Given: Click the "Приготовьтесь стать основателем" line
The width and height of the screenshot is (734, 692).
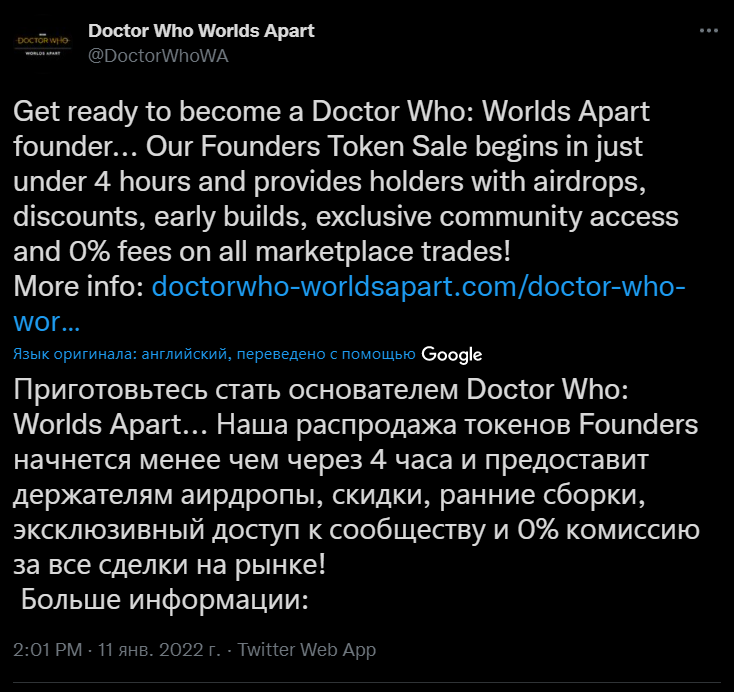Looking at the screenshot, I should [236, 390].
